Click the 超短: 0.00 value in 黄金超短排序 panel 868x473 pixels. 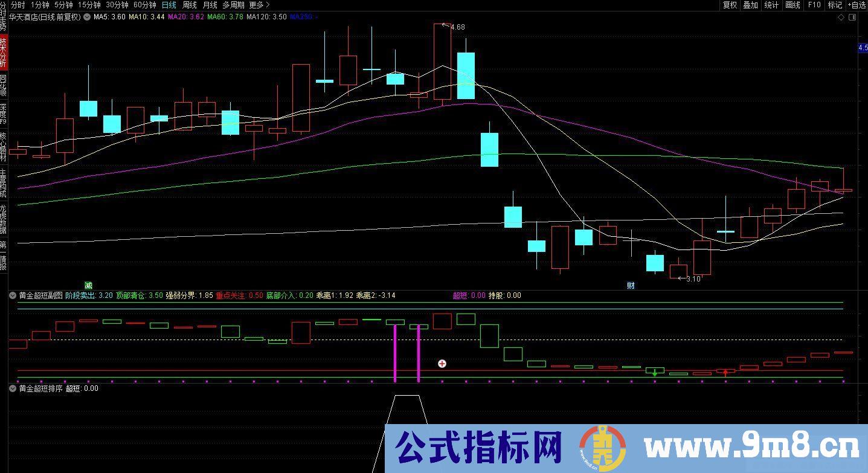tap(82, 388)
